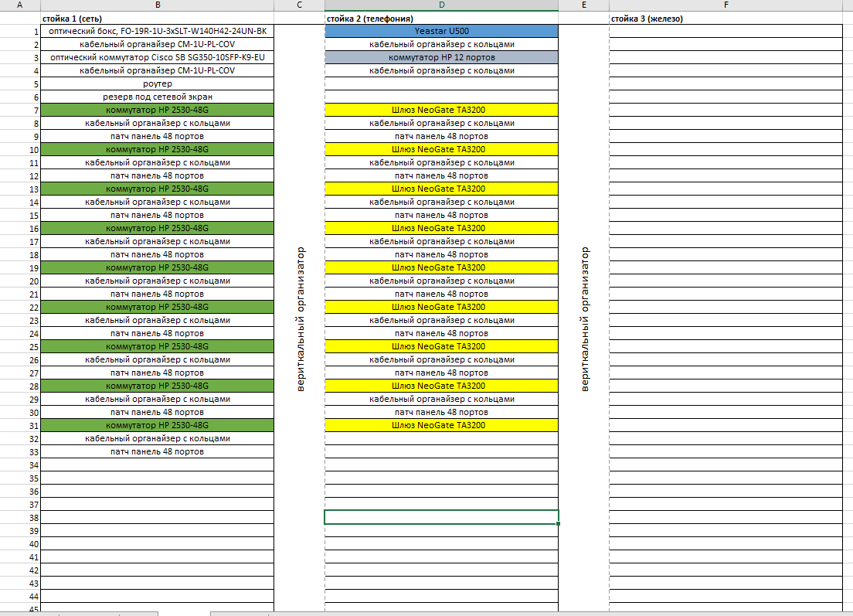Click column D 'кабельный органайзер с кольцами' in row 26
853x616 pixels.
coord(441,359)
